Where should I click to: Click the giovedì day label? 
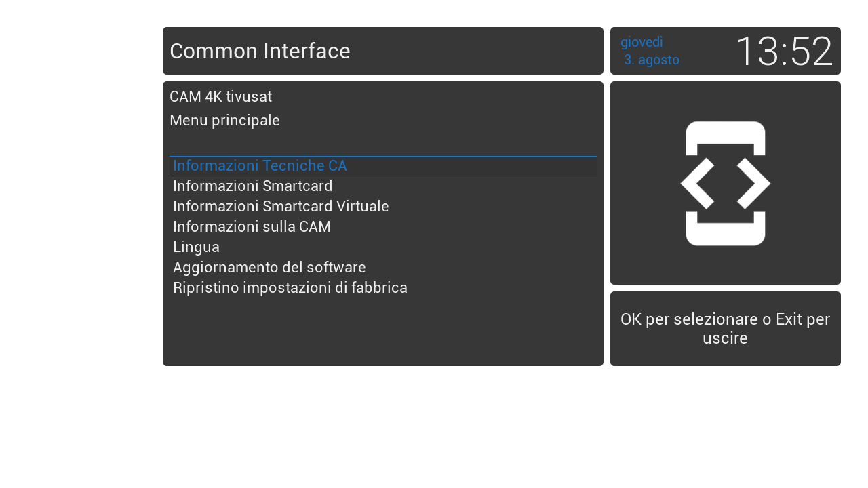point(642,42)
